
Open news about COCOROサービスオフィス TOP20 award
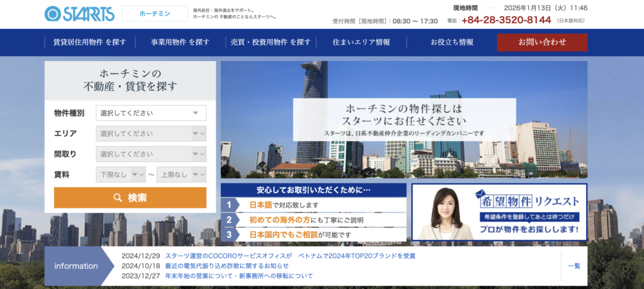coord(290,256)
